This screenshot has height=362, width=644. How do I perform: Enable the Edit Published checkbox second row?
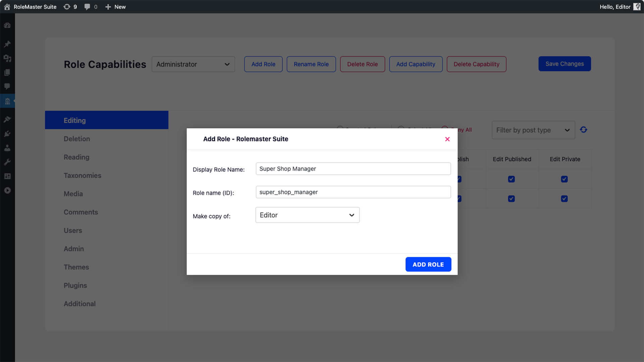click(511, 198)
